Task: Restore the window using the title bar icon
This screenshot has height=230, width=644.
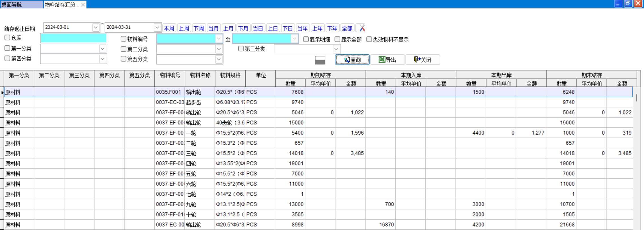Action: pos(628,4)
